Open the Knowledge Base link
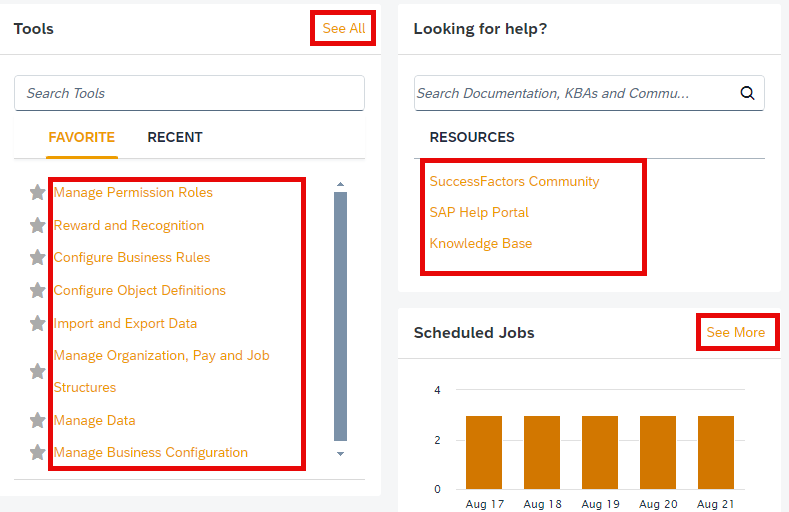789x512 pixels. tap(481, 243)
